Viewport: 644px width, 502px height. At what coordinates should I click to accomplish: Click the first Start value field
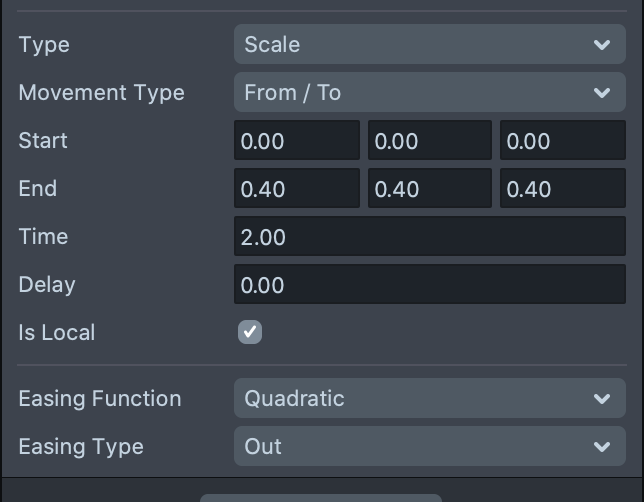click(296, 141)
